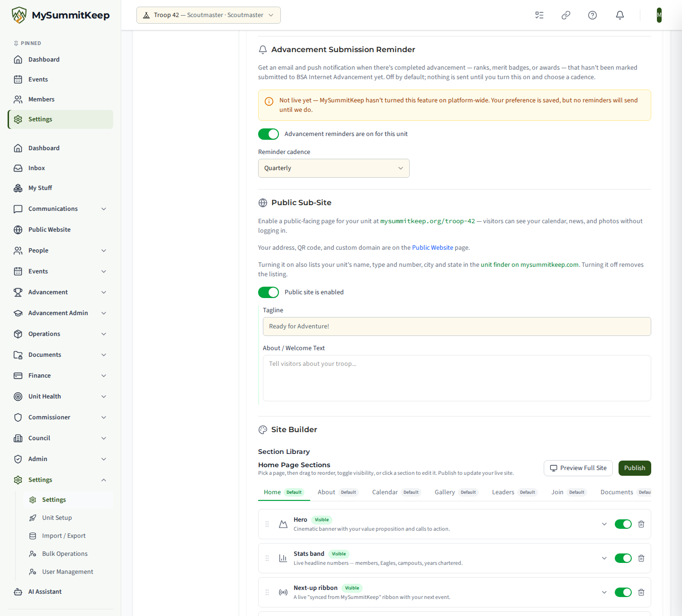The image size is (682, 616).
Task: Switch to the Gallery page tab
Action: pos(457,492)
